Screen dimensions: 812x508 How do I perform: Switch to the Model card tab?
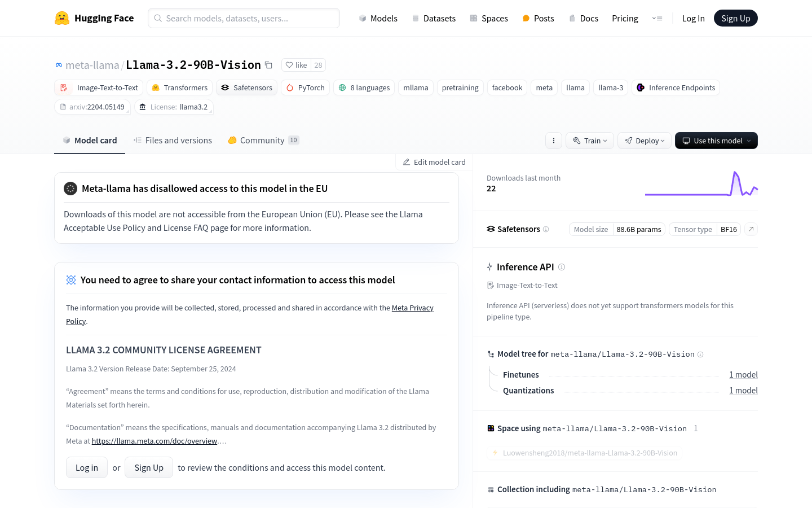pyautogui.click(x=90, y=141)
